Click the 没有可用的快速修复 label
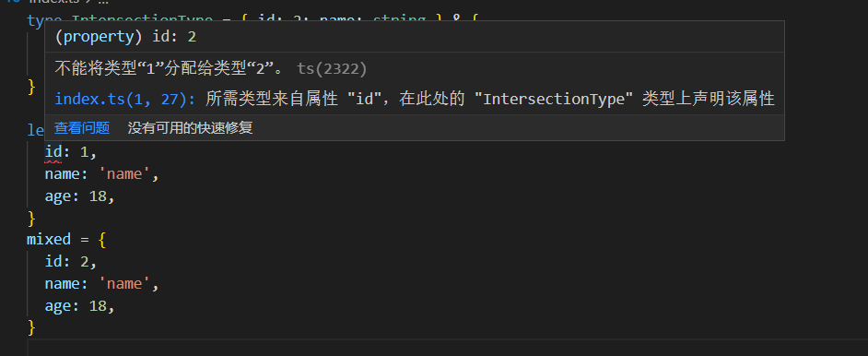Image resolution: width=868 pixels, height=356 pixels. (190, 128)
